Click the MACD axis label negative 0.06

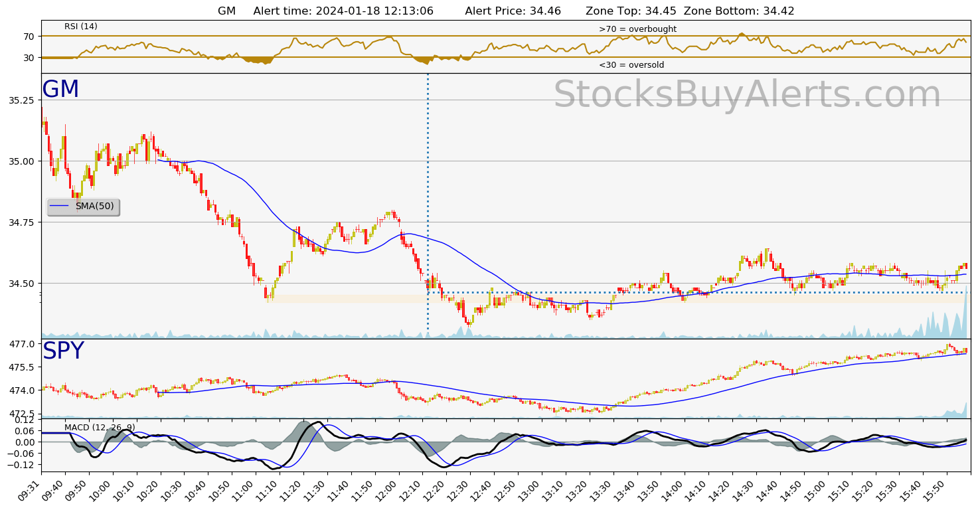click(x=21, y=454)
